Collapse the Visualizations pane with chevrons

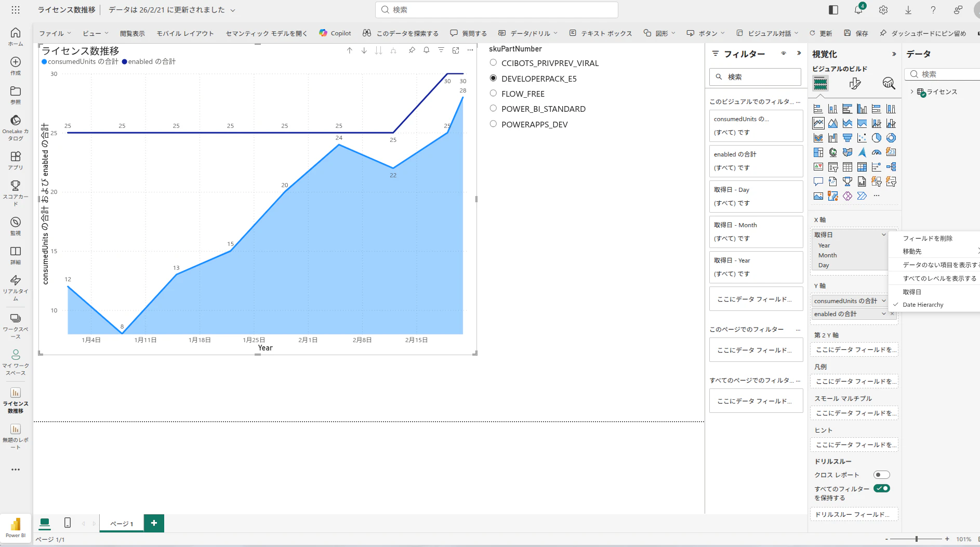tap(894, 54)
